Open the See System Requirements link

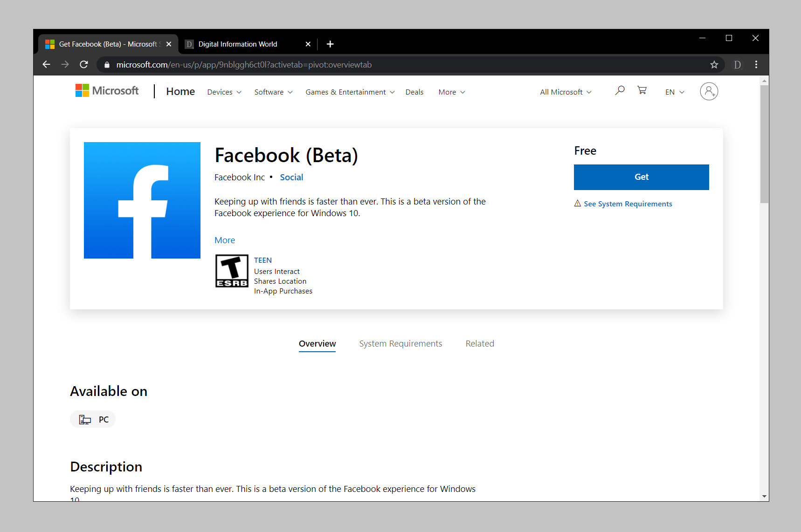628,204
